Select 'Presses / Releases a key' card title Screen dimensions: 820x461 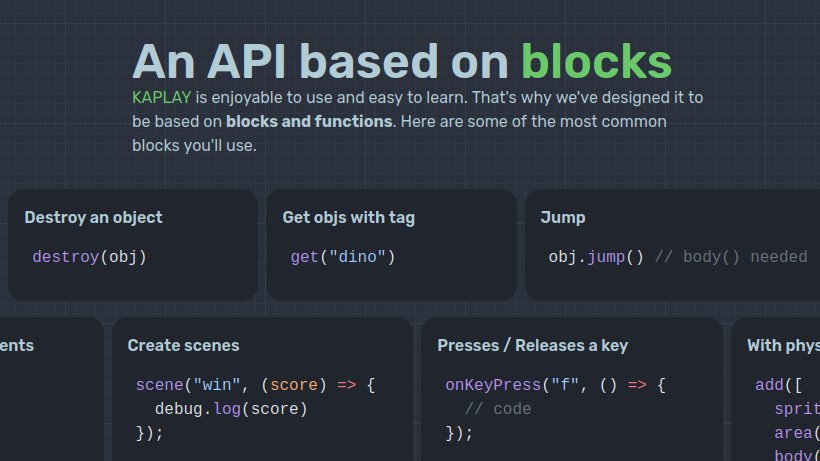[532, 345]
